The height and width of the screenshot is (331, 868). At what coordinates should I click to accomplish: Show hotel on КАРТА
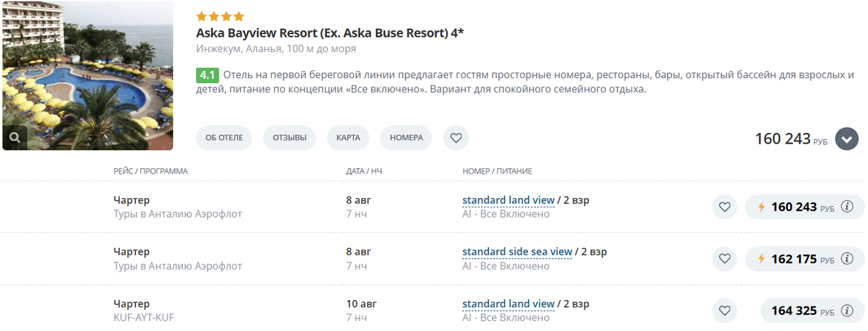click(x=348, y=137)
